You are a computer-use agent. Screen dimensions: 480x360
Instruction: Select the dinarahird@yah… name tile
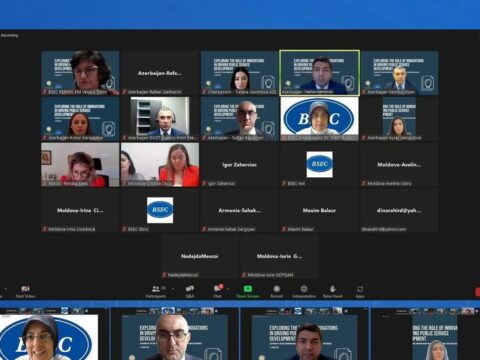click(x=399, y=210)
